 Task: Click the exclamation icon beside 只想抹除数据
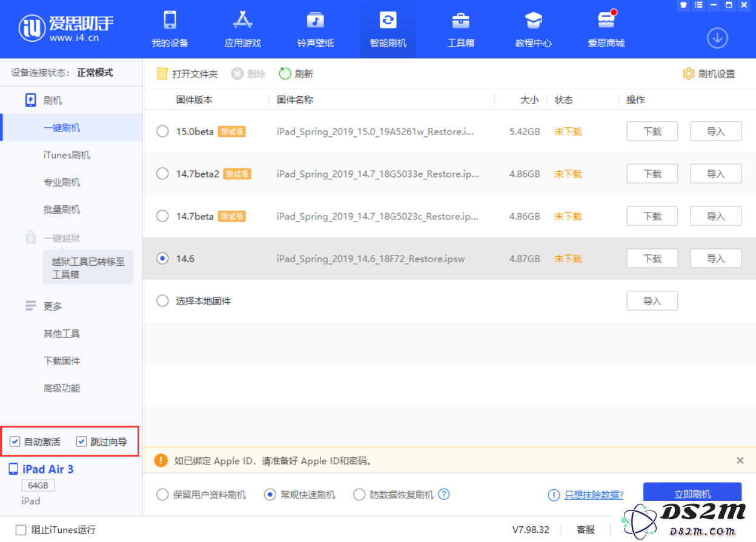[x=554, y=495]
